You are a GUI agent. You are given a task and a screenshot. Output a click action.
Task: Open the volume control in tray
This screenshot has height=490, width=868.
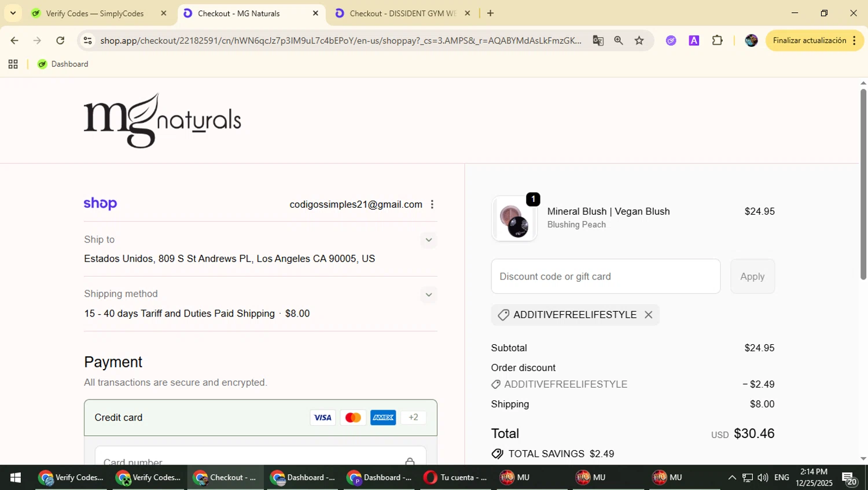(x=763, y=478)
